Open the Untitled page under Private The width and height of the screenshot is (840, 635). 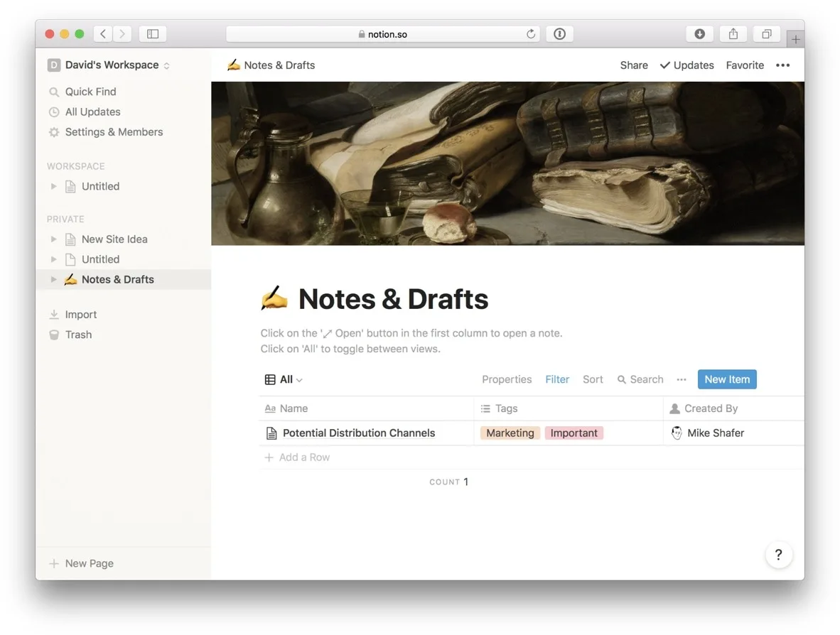point(101,259)
